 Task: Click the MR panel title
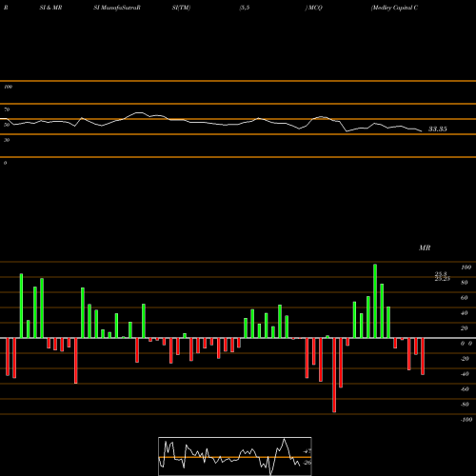[425, 248]
